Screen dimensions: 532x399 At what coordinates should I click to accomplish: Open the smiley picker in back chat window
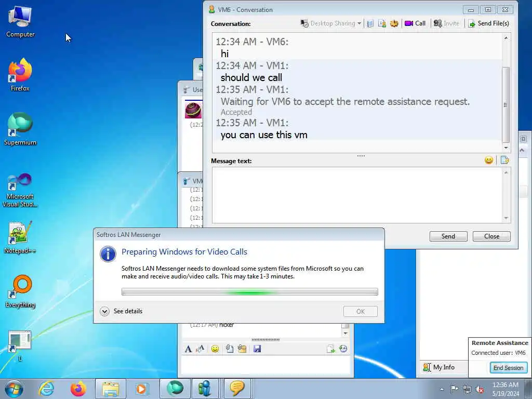(x=215, y=349)
